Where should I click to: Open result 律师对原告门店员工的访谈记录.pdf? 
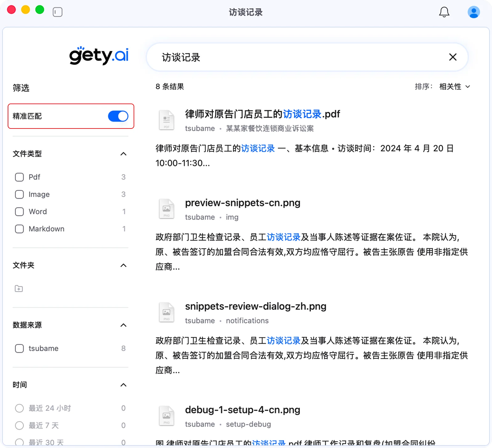point(262,114)
